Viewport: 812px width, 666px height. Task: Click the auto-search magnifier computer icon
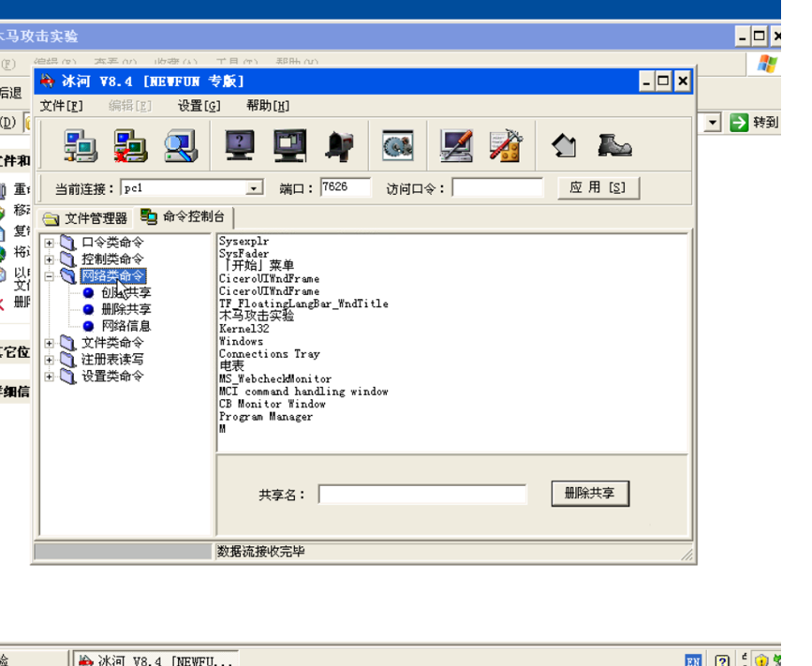click(x=181, y=146)
